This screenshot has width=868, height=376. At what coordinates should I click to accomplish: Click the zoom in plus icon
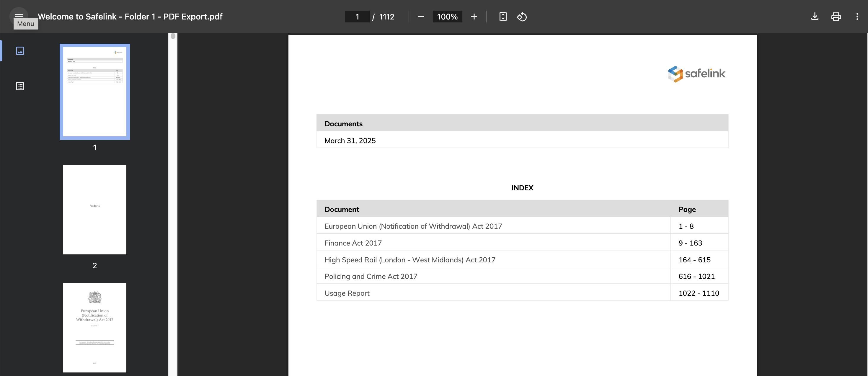tap(474, 17)
